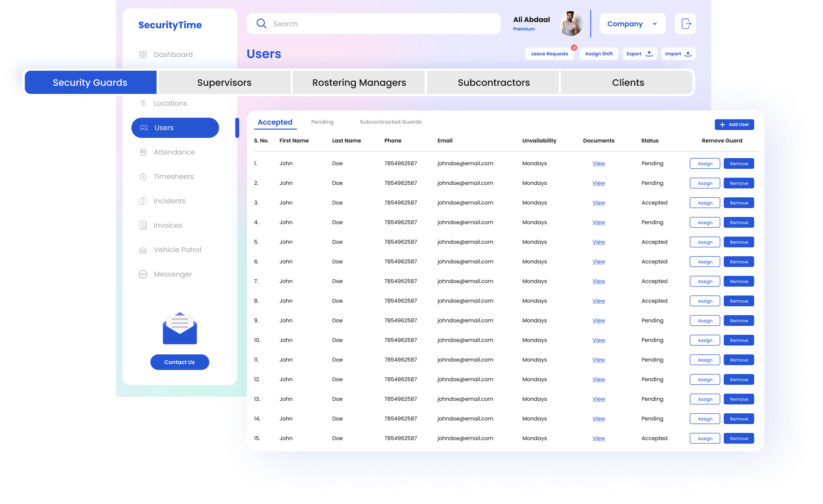Click the Export button
This screenshot has width=823, height=504.
(639, 54)
